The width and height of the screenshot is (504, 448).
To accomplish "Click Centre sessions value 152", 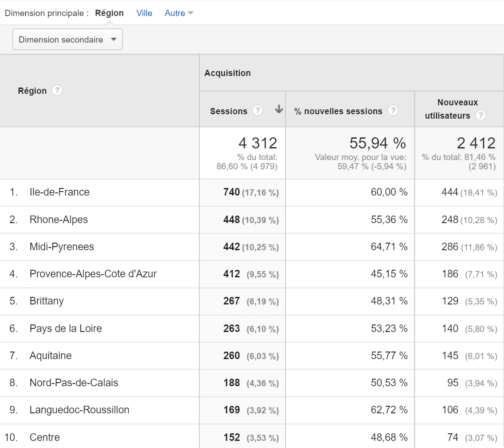I will (231, 437).
